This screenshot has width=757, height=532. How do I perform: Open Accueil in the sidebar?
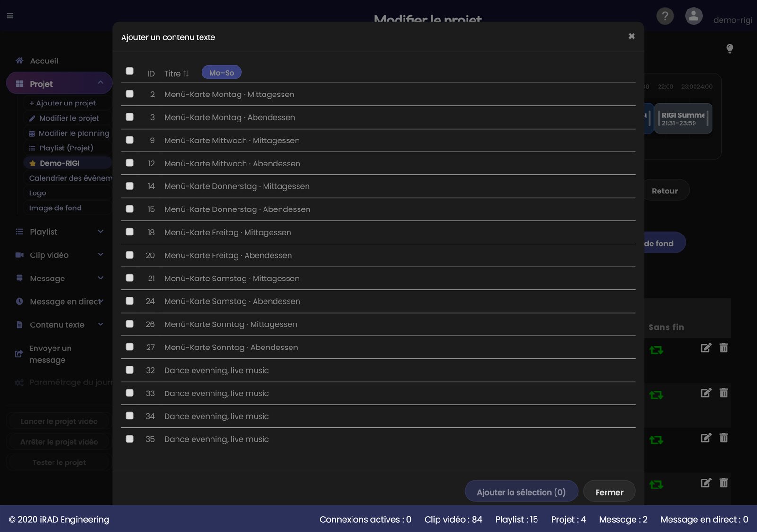point(44,61)
